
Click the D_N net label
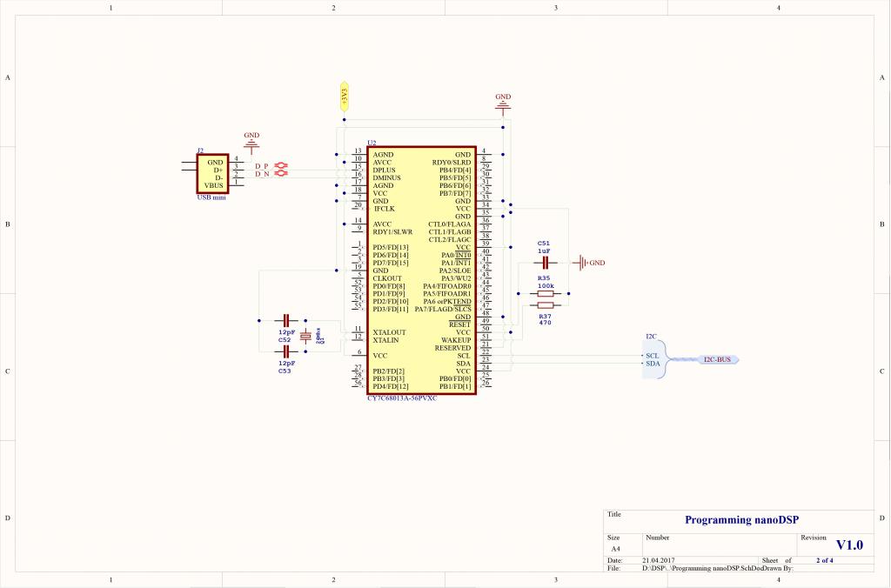pos(261,174)
